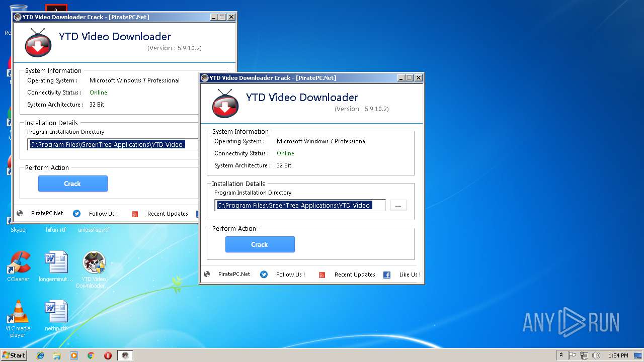The width and height of the screenshot is (644, 362).
Task: Close the front YTD crack window
Action: point(418,78)
